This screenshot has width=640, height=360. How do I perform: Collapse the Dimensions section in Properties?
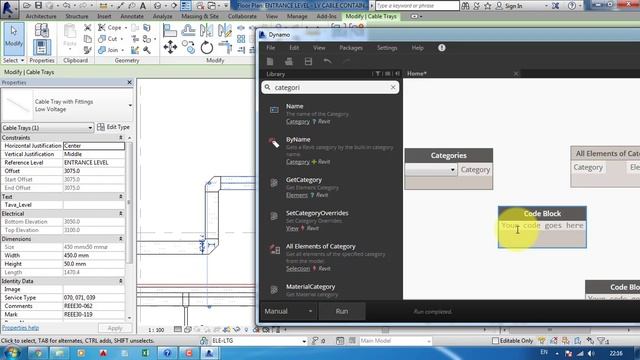[121, 239]
